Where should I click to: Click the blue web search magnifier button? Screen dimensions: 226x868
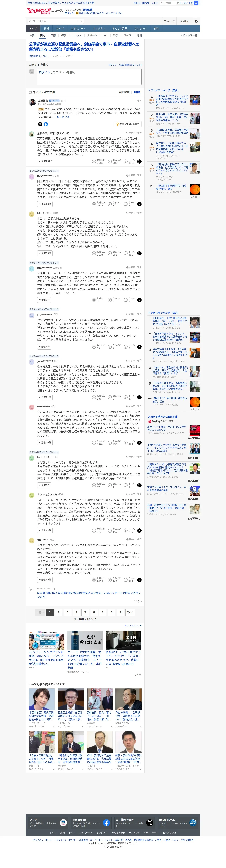pos(196,3)
